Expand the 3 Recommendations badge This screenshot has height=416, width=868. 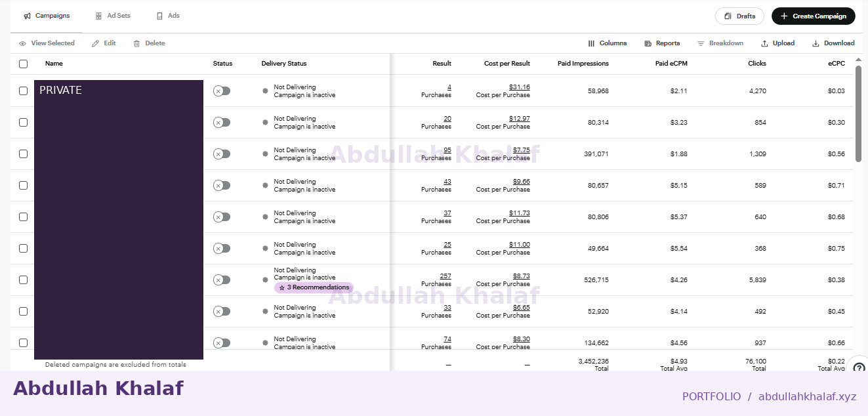coord(314,287)
